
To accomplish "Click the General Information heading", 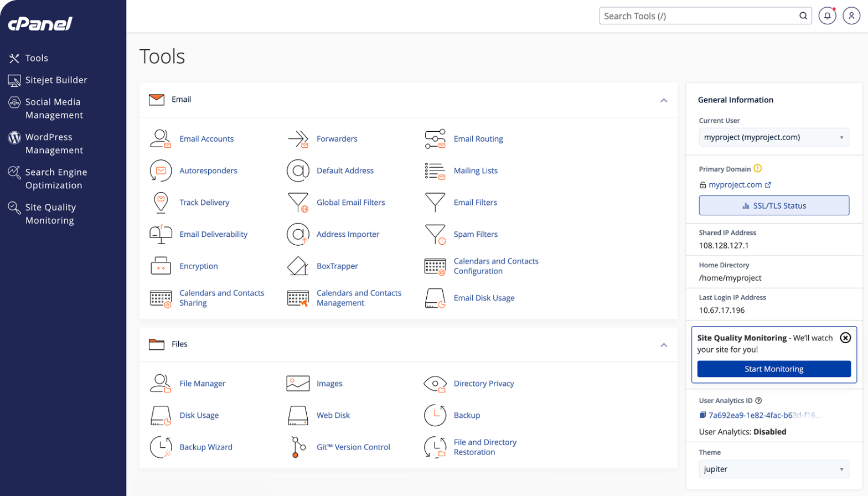I will (736, 100).
